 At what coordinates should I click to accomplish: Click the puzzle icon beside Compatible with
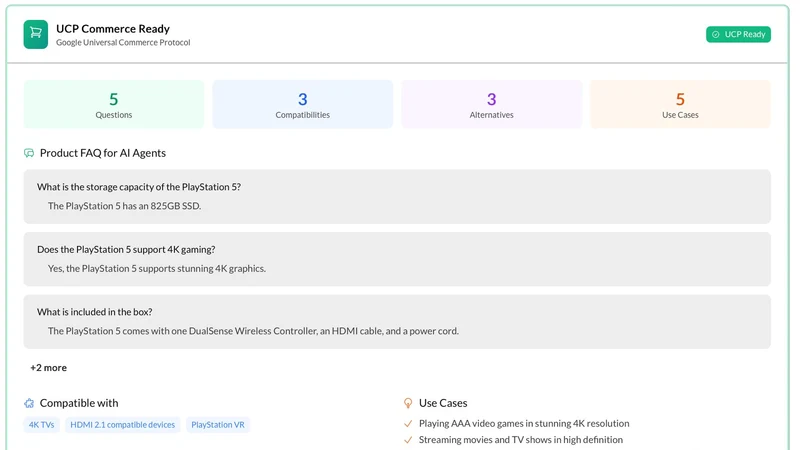[29, 403]
